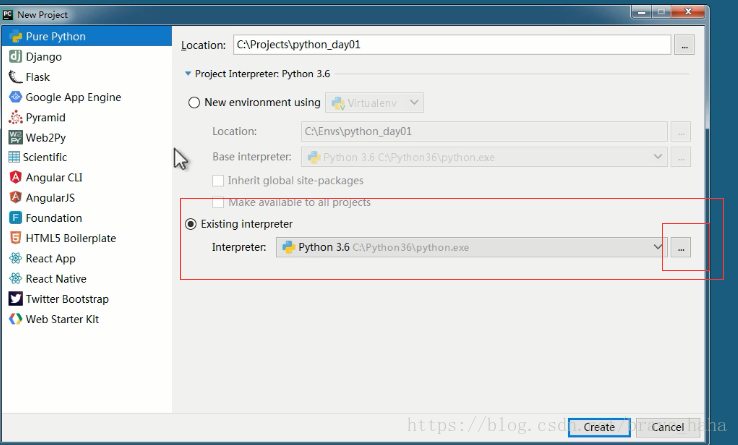Viewport: 738px width, 445px height.
Task: Select Existing interpreter radio button
Action: 191,224
